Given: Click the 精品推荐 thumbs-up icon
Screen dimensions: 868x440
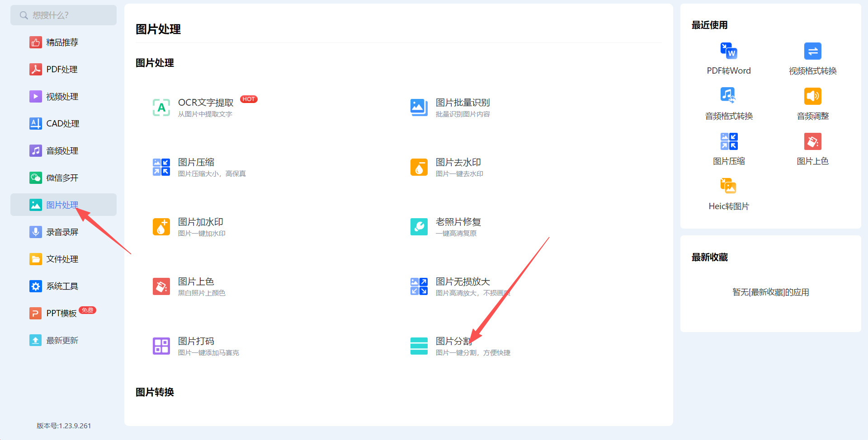Looking at the screenshot, I should coord(36,42).
